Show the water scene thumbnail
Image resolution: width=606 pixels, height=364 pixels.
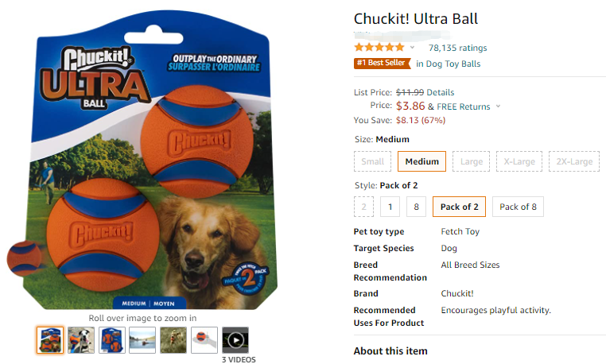[x=142, y=340]
